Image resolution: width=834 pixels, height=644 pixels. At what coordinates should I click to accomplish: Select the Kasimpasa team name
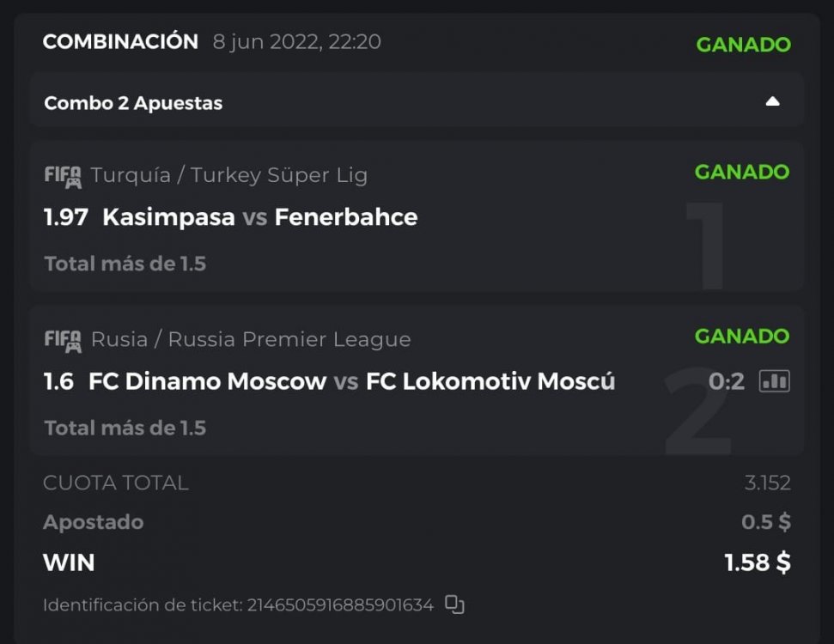[168, 217]
